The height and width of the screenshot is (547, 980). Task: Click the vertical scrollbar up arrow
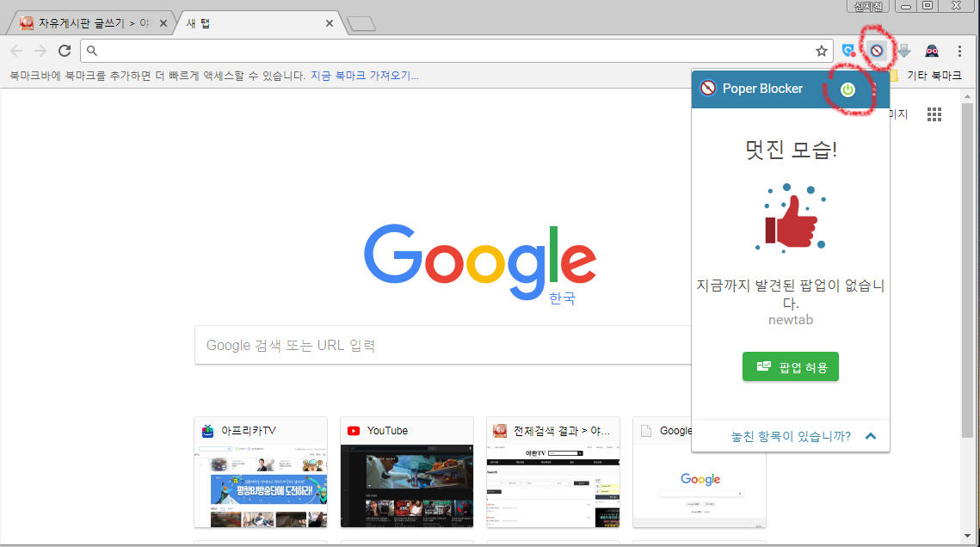pyautogui.click(x=967, y=97)
